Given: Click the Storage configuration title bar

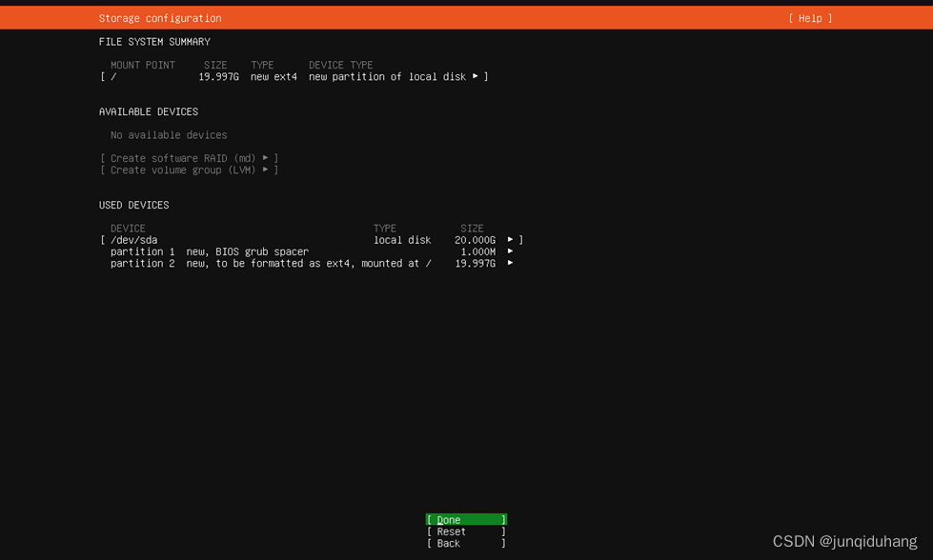Looking at the screenshot, I should coord(160,18).
